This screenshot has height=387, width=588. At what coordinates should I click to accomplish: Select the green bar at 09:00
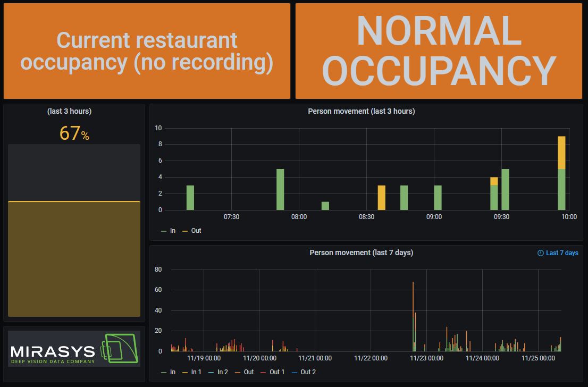438,198
